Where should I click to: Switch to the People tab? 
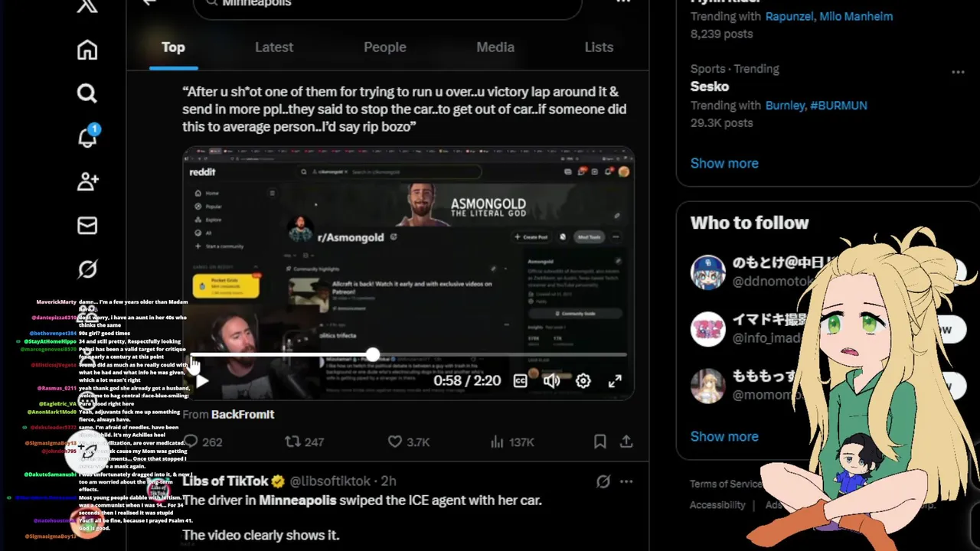coord(385,47)
